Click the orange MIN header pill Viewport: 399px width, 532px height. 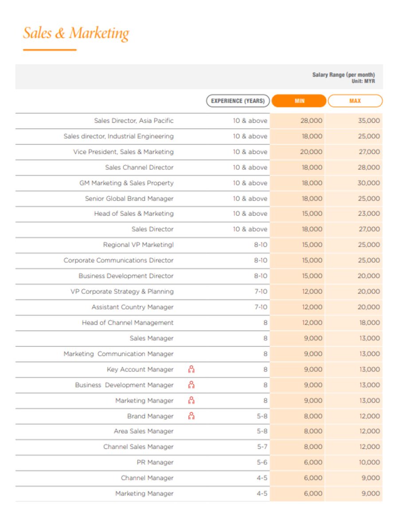299,101
